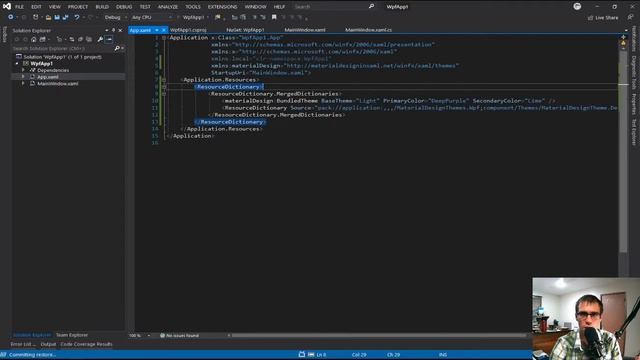Open the WINDOW menu

point(256,7)
